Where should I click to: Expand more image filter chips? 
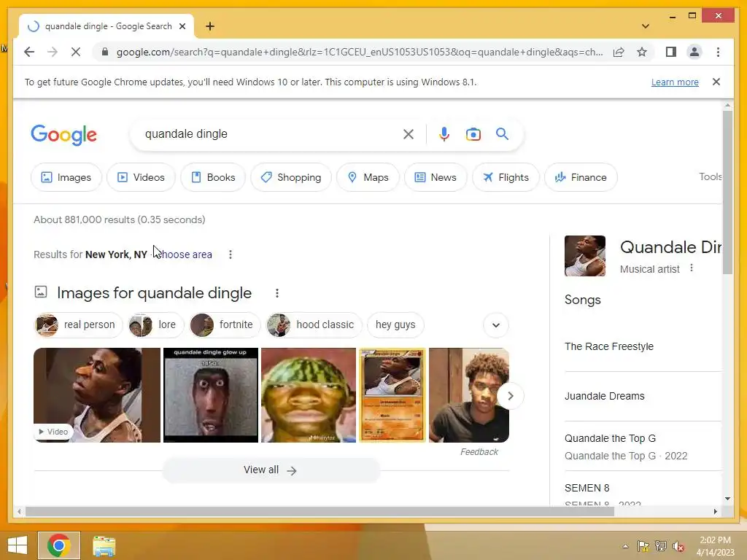click(x=496, y=325)
